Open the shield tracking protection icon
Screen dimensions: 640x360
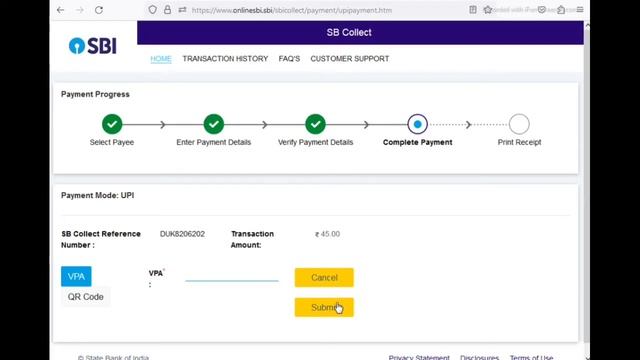(x=152, y=10)
